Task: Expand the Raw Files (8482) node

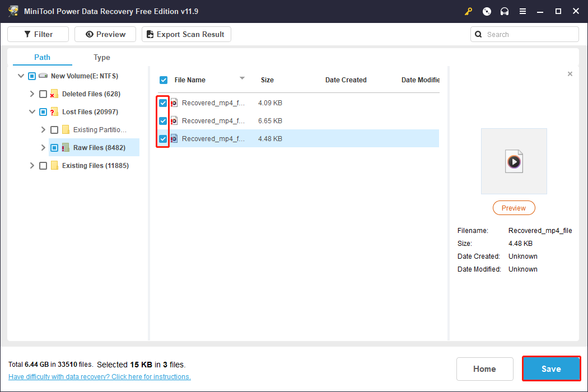Action: pyautogui.click(x=43, y=148)
